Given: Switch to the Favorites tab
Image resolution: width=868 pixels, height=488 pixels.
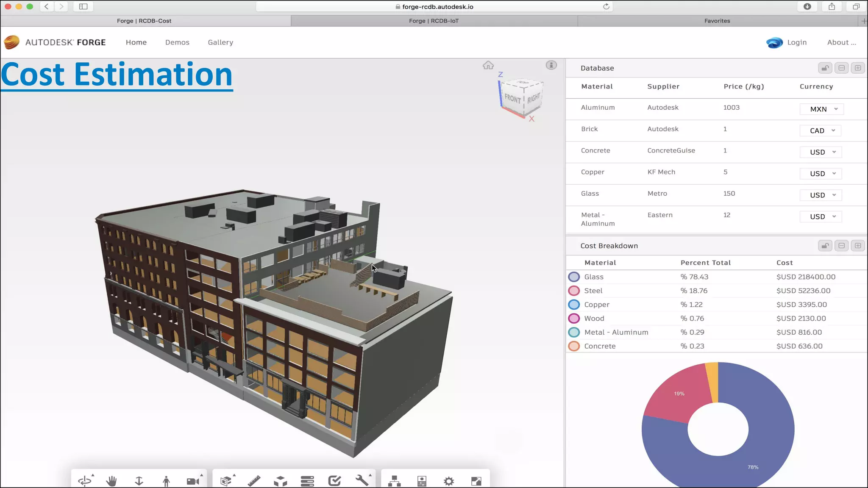Looking at the screenshot, I should [717, 21].
